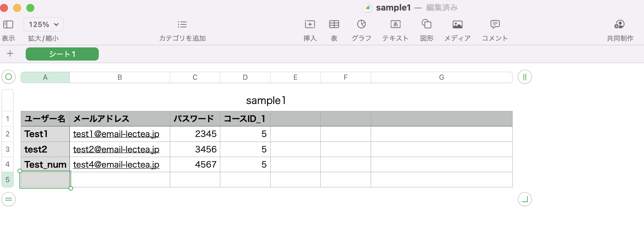Open the Collaborate (共同制作) button
Image resolution: width=644 pixels, height=239 pixels.
(620, 24)
